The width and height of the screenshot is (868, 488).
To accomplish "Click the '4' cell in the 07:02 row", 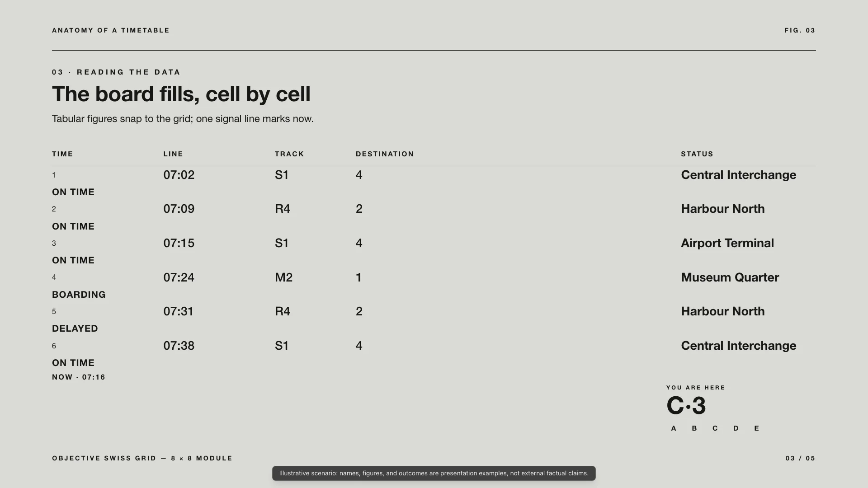I will (359, 175).
